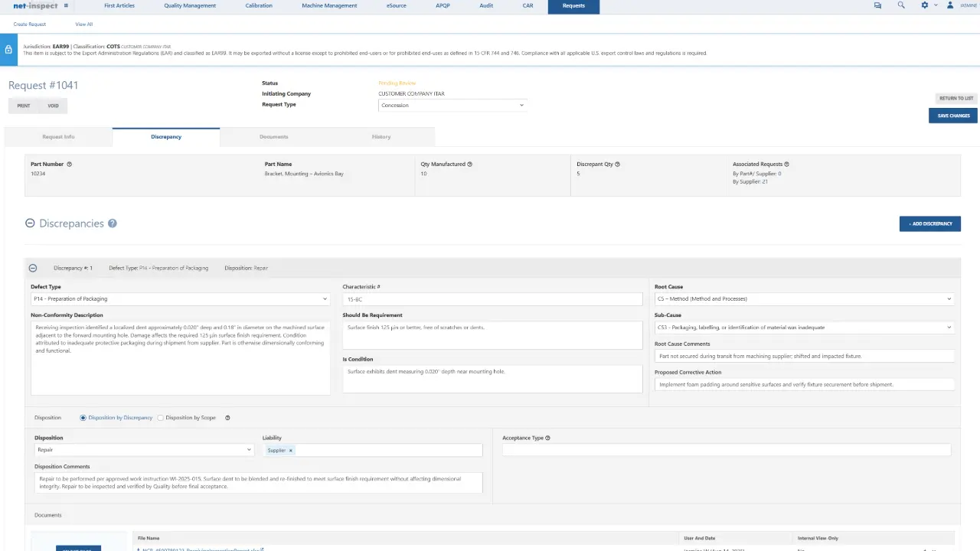Open the messages chat icon
The image size is (980, 551).
[x=877, y=5]
